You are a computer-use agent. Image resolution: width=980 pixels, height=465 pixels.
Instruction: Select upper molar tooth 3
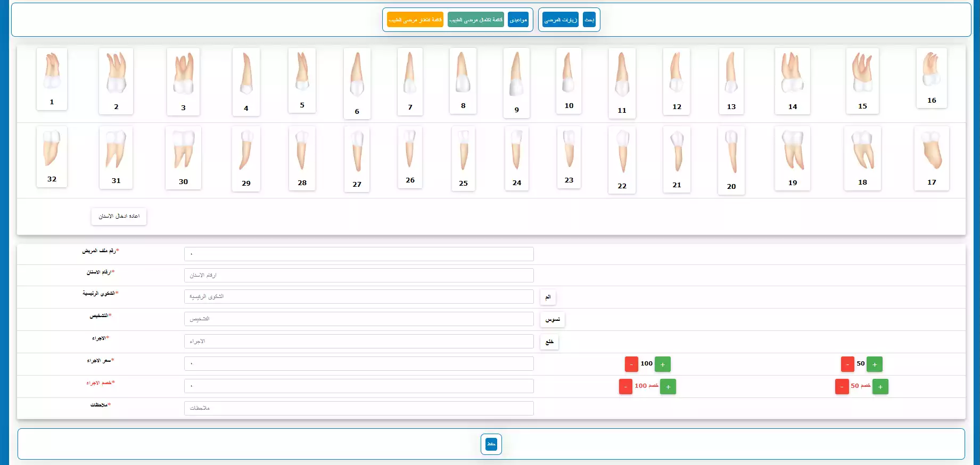pos(183,82)
